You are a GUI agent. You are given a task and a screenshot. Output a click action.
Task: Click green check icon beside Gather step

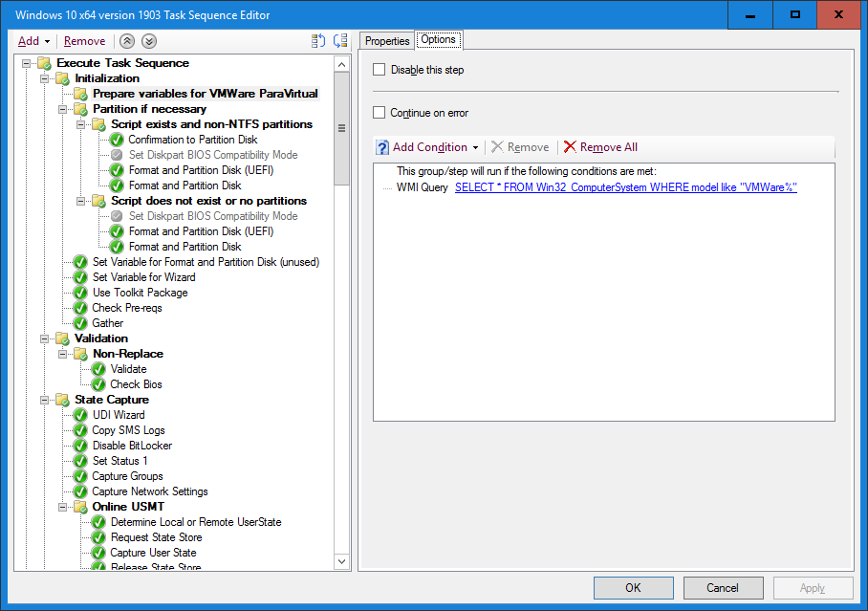click(81, 323)
